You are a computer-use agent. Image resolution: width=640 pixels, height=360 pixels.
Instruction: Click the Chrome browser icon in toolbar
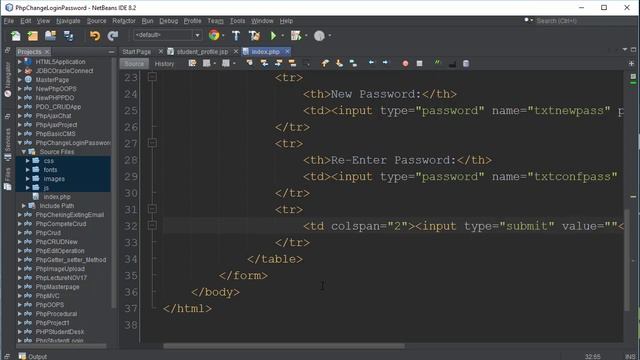coord(213,35)
